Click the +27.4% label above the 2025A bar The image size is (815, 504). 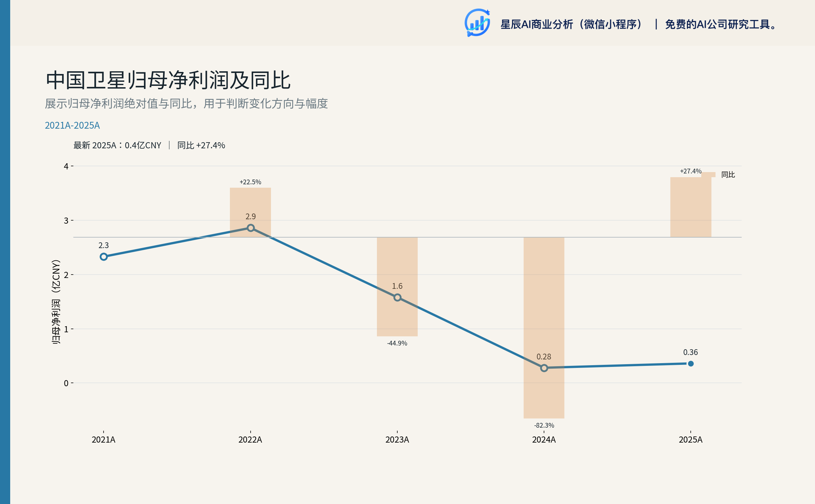(x=691, y=171)
